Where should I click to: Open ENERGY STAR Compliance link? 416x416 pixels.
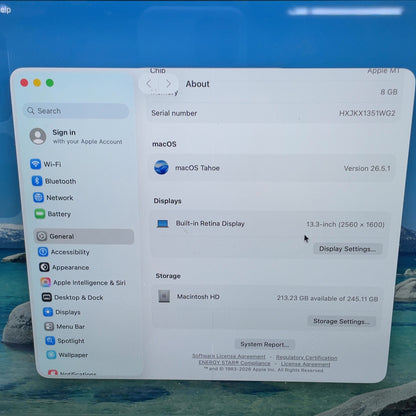point(234,363)
